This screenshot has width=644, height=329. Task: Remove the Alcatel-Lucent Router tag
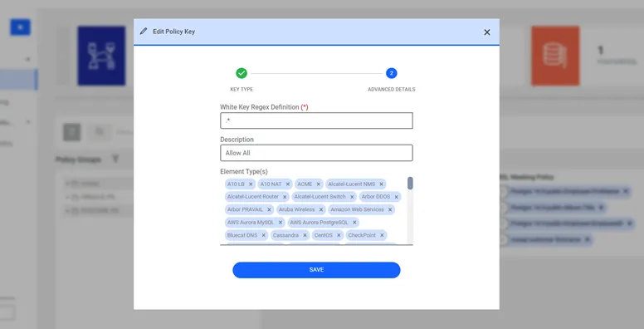click(x=285, y=197)
